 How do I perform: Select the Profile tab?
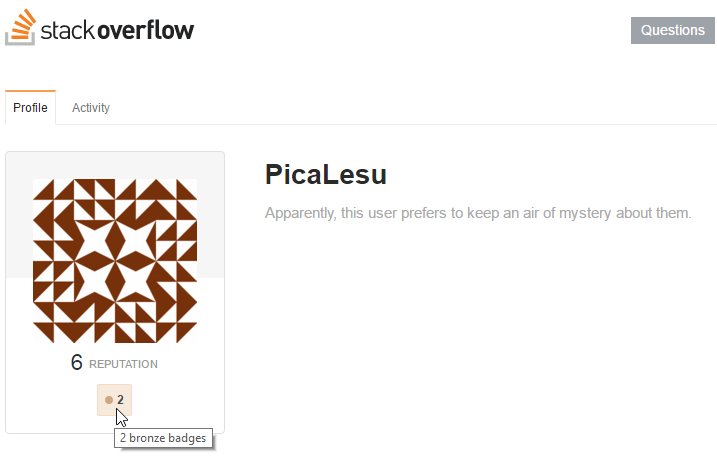(x=30, y=108)
